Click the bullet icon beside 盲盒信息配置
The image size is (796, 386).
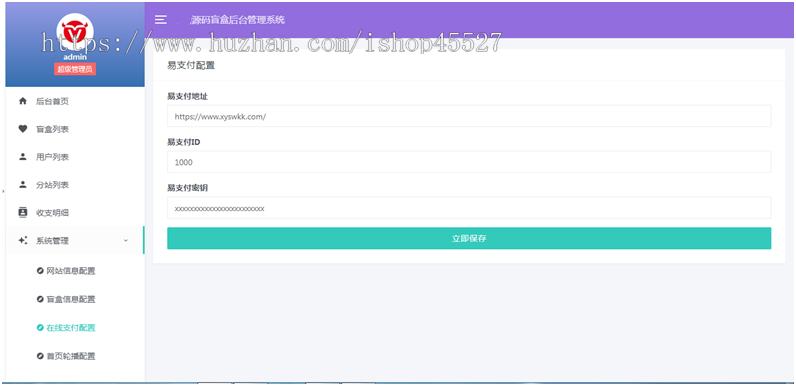(x=40, y=299)
